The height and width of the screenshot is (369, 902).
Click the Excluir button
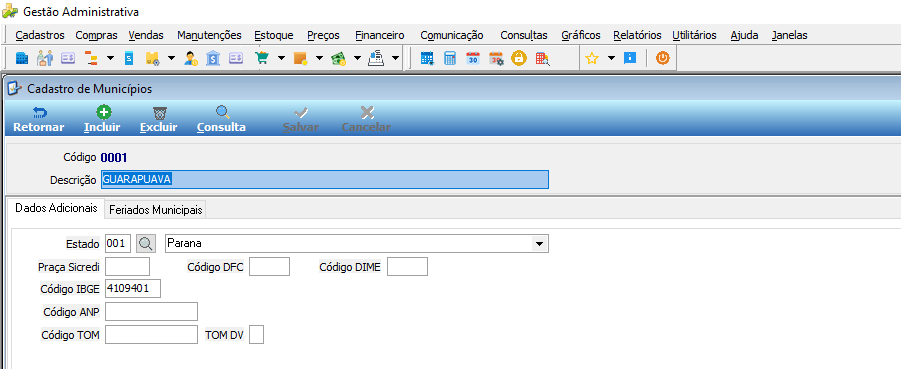point(159,120)
